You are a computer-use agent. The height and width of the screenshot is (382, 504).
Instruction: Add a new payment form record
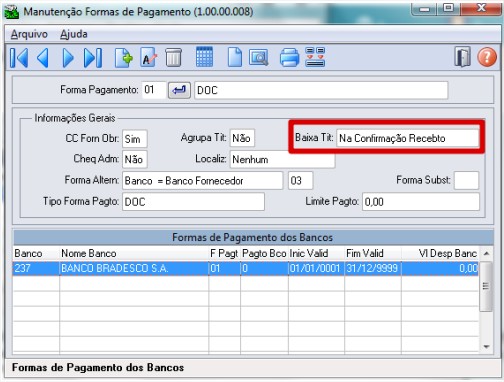tap(124, 58)
